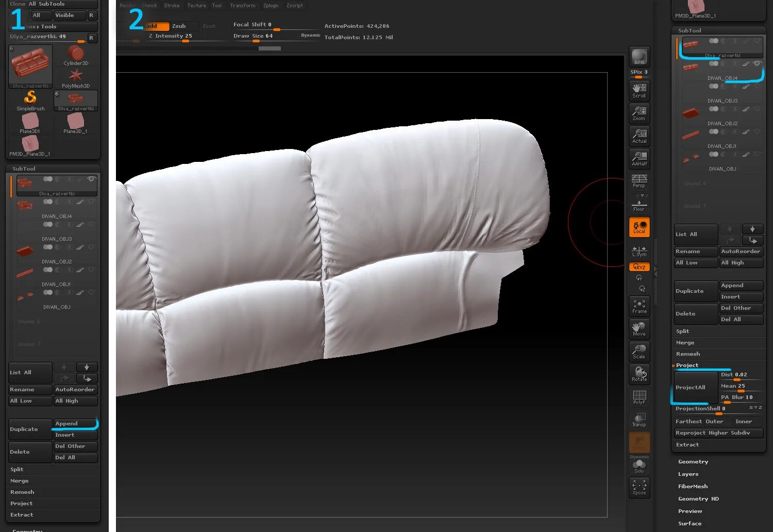Disable the Local transformation toggle

click(640, 227)
